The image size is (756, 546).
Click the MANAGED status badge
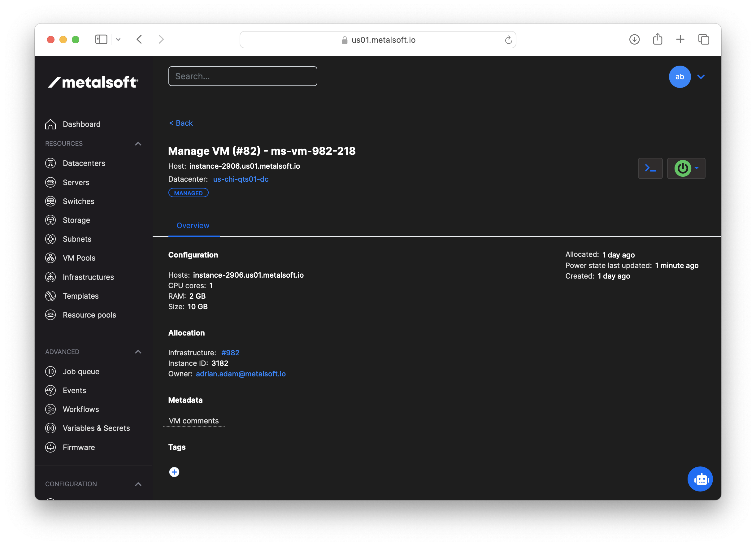188,193
